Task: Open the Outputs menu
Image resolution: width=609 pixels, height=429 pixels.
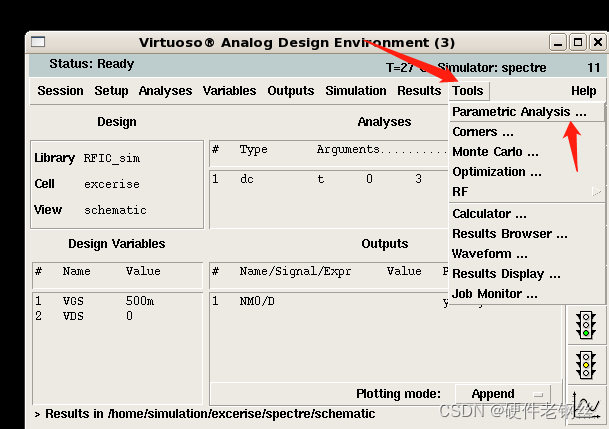Action: pos(291,90)
